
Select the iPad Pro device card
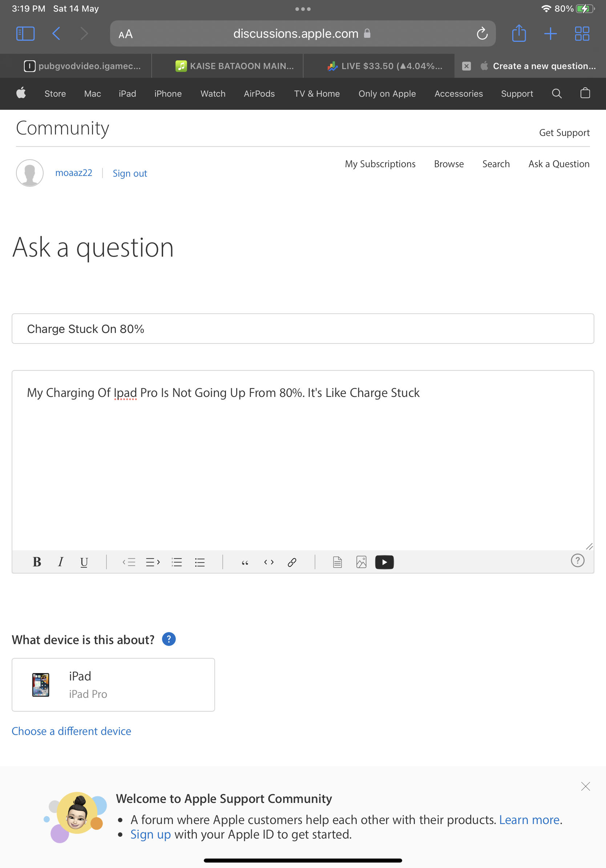click(x=113, y=685)
